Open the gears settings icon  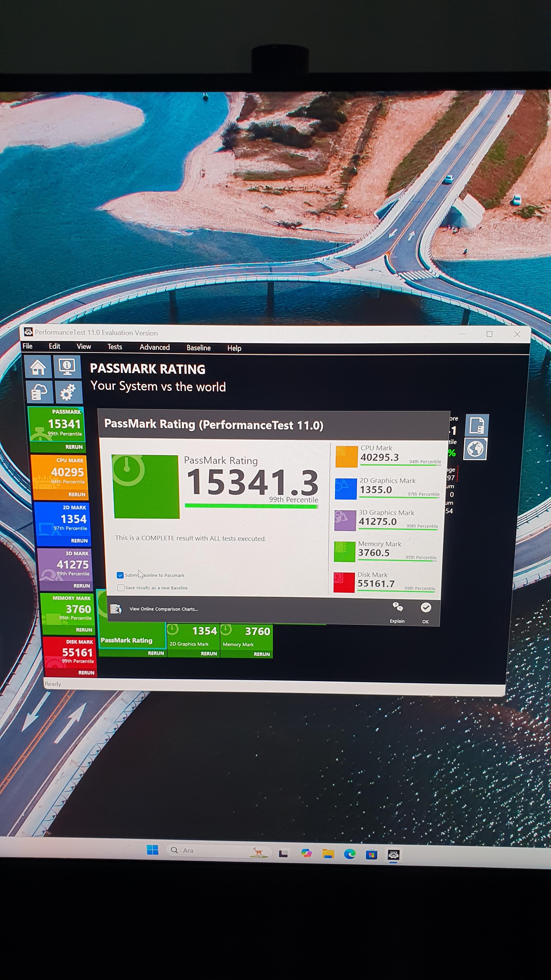[x=69, y=392]
